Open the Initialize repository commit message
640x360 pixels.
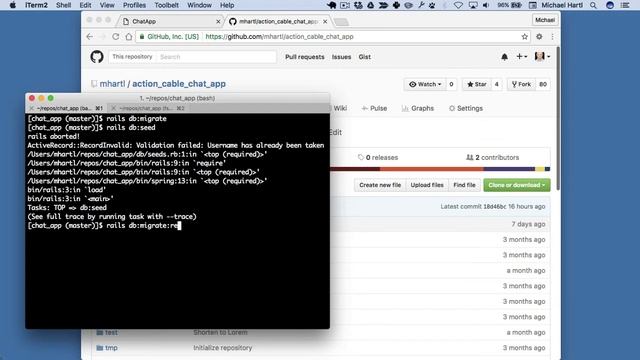(x=222, y=348)
